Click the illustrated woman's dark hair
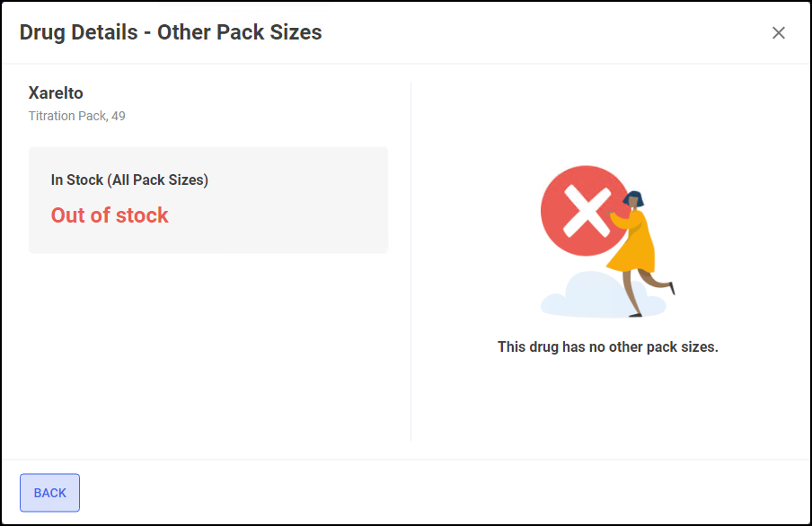The image size is (812, 526). (635, 197)
